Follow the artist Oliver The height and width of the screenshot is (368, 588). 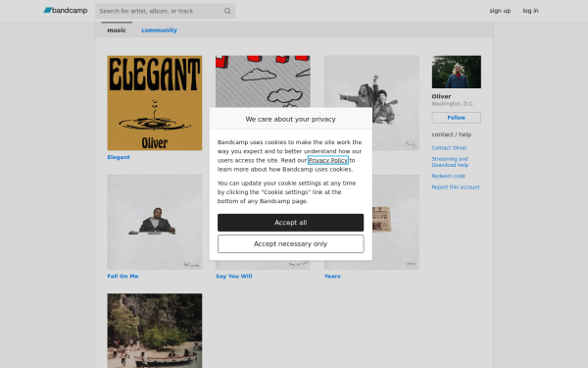click(456, 118)
